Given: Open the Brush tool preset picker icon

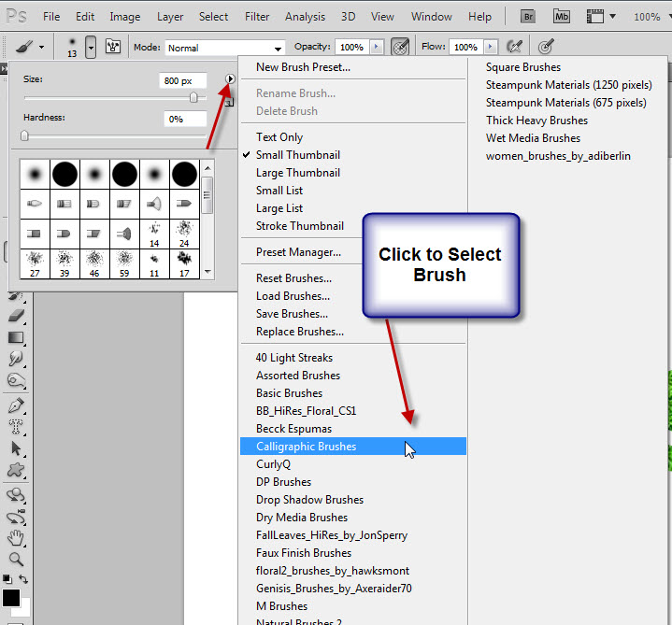Looking at the screenshot, I should pyautogui.click(x=29, y=47).
